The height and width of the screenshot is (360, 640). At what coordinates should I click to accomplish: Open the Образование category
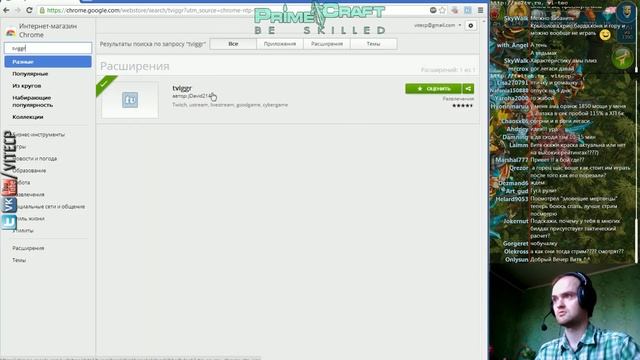point(29,171)
